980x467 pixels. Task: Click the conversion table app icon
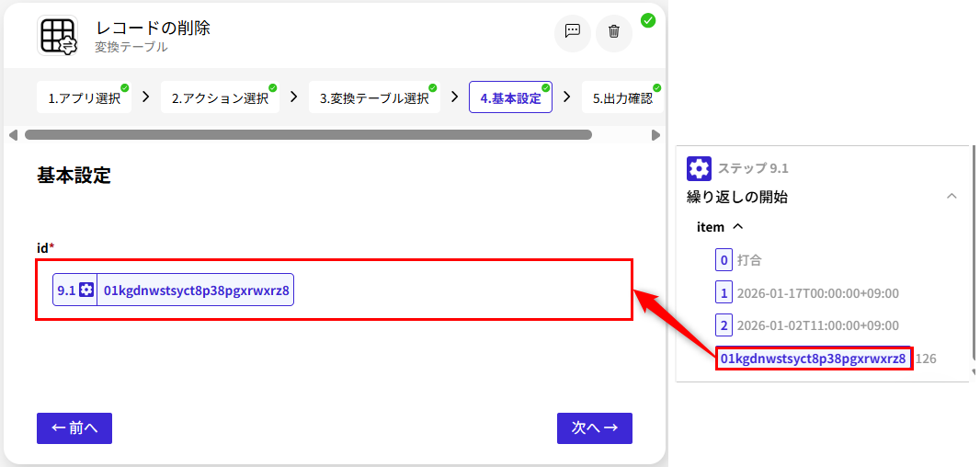point(58,36)
